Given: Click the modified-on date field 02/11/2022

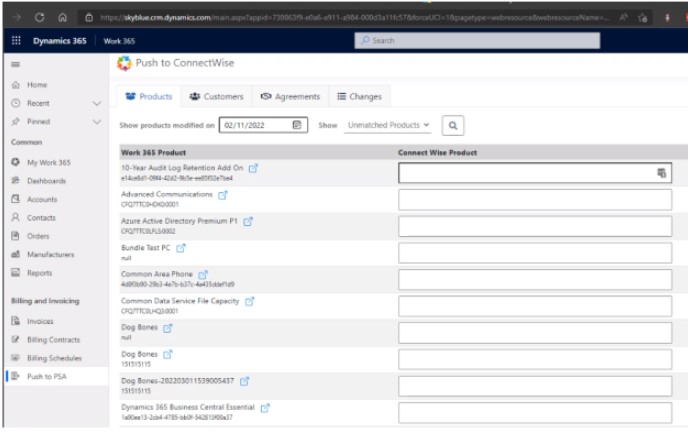Looking at the screenshot, I should 263,125.
